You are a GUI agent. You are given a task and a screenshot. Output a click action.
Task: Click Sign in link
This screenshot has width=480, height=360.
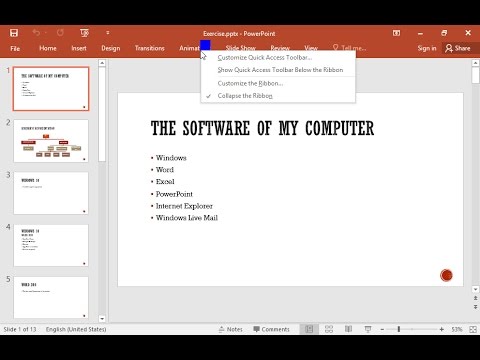click(x=427, y=48)
